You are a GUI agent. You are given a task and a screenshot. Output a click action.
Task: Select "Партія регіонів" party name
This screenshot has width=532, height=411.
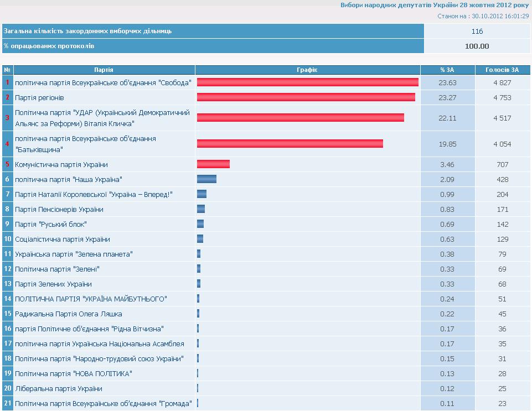tap(39, 97)
